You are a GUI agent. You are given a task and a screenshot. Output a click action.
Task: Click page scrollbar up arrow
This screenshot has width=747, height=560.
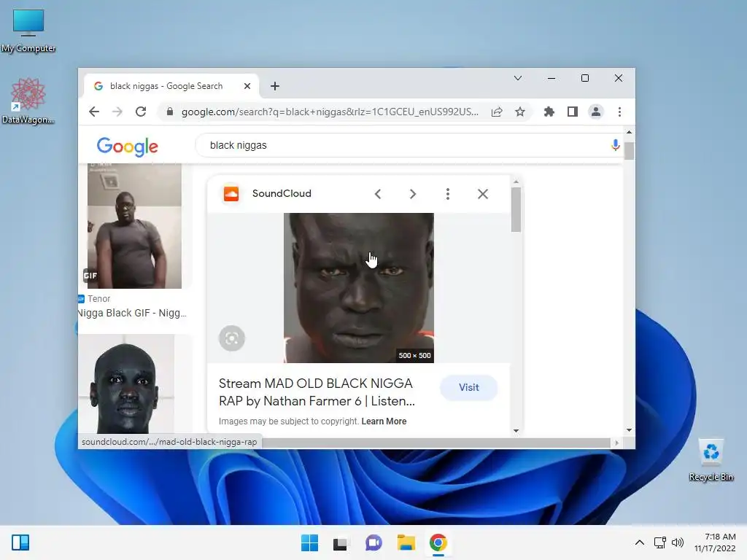click(630, 132)
